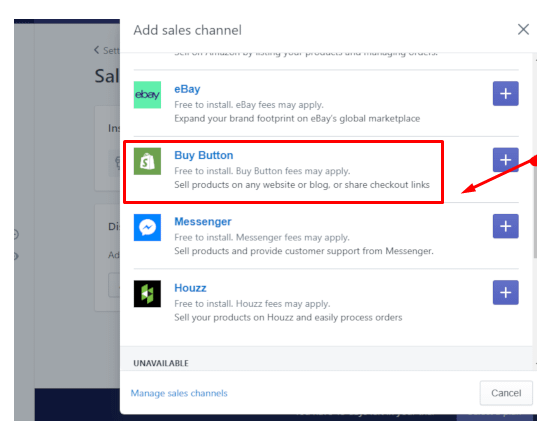
Task: Open the Houzz channel title link
Action: [190, 288]
